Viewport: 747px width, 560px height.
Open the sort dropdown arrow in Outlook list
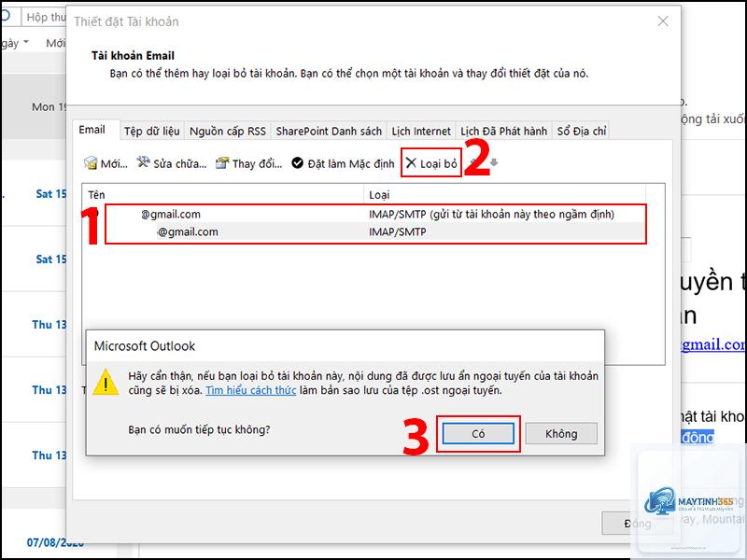tap(26, 42)
